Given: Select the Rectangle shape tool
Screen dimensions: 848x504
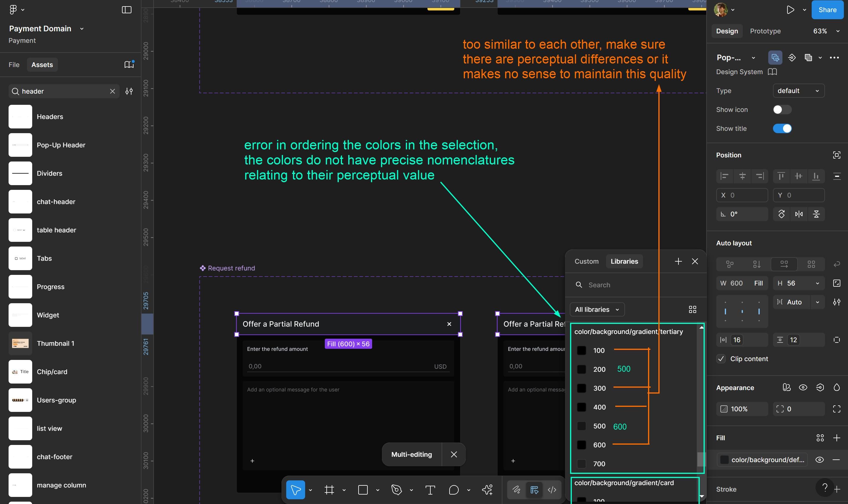Looking at the screenshot, I should (363, 490).
